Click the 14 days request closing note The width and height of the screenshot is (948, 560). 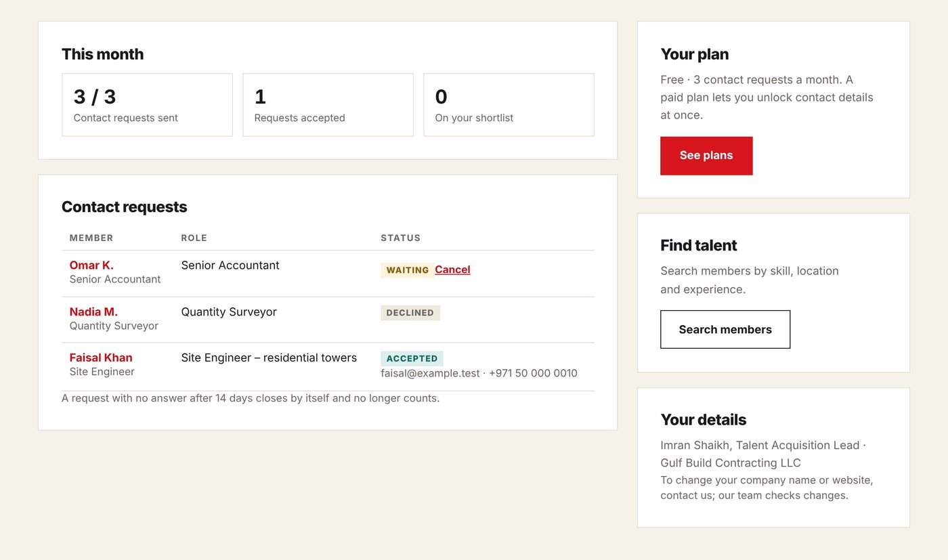(251, 398)
